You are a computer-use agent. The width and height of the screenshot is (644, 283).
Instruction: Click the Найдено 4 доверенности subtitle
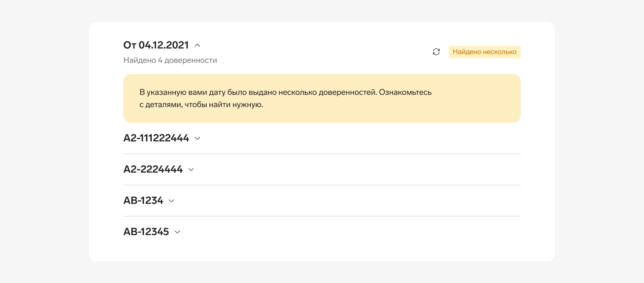(x=170, y=60)
